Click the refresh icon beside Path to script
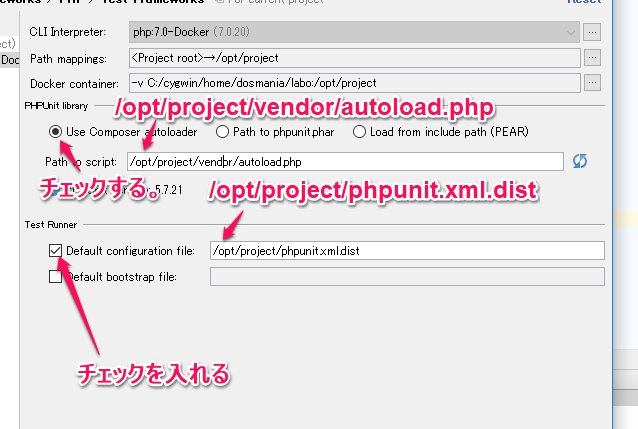638x429 pixels. click(x=579, y=161)
